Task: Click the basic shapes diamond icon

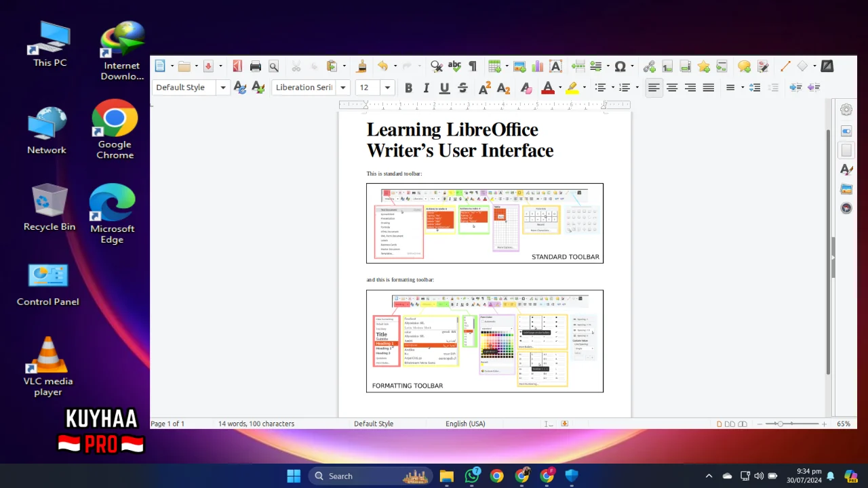Action: pyautogui.click(x=803, y=66)
